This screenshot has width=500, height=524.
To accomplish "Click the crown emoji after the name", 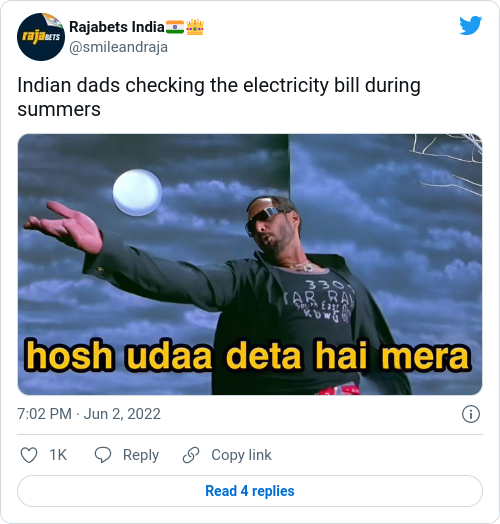I will tap(195, 27).
